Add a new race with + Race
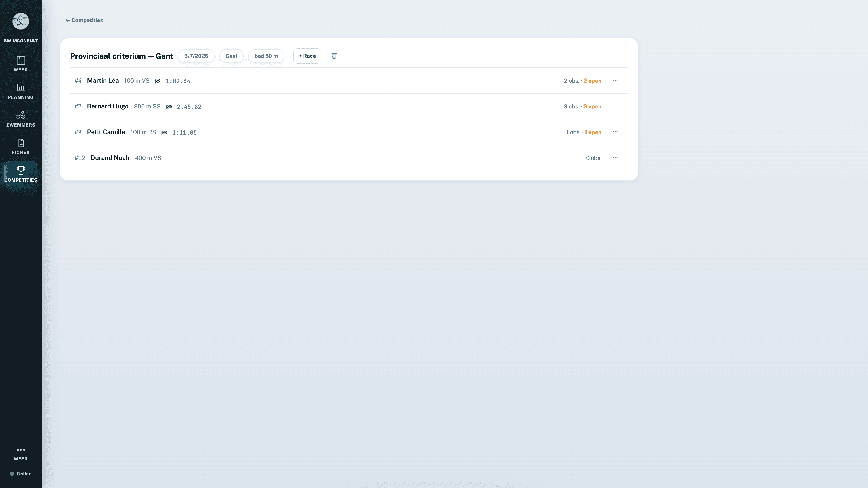The image size is (868, 488). [x=307, y=56]
